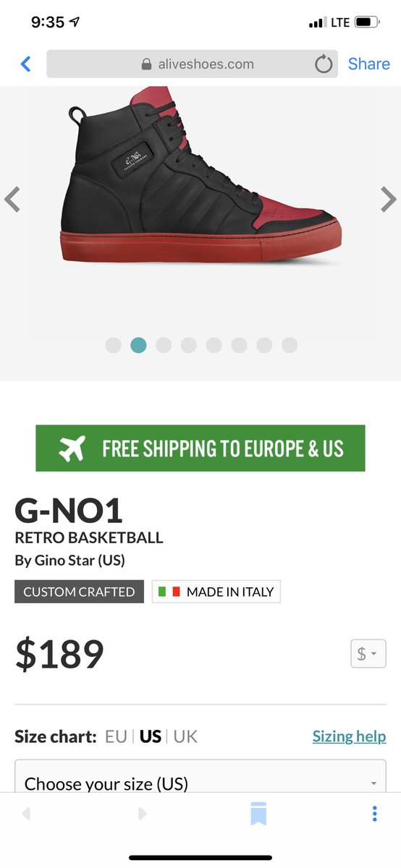Tap the bottom toolbar forward navigation arrow
Image resolution: width=401 pixels, height=868 pixels.
(142, 814)
